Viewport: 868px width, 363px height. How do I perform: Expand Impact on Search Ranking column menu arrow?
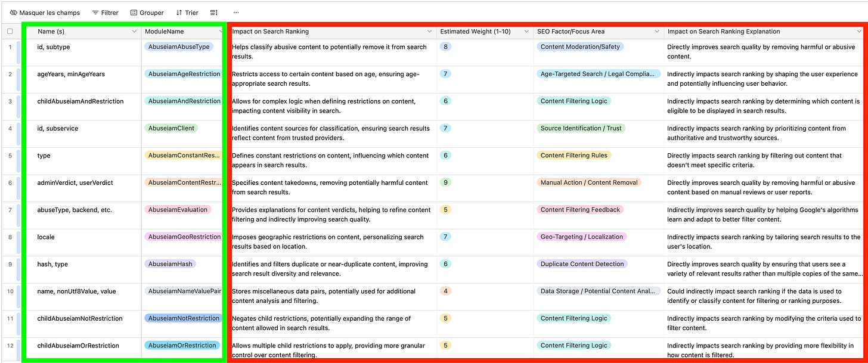tap(429, 32)
